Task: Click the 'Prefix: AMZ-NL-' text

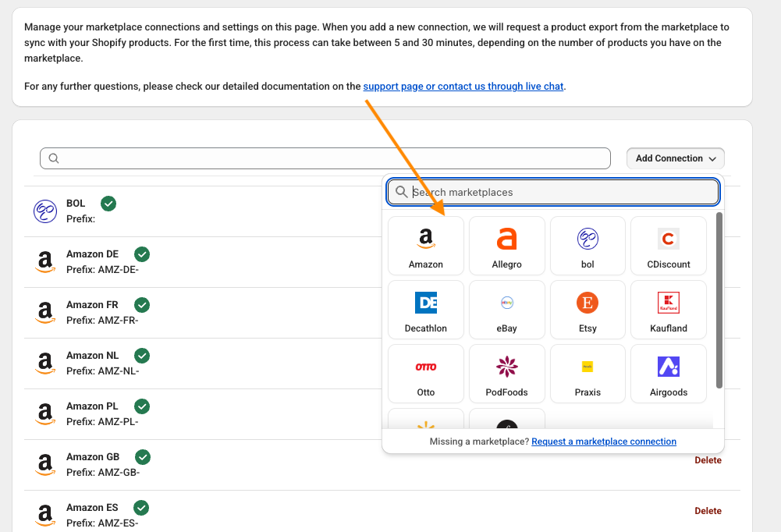Action: pos(103,371)
